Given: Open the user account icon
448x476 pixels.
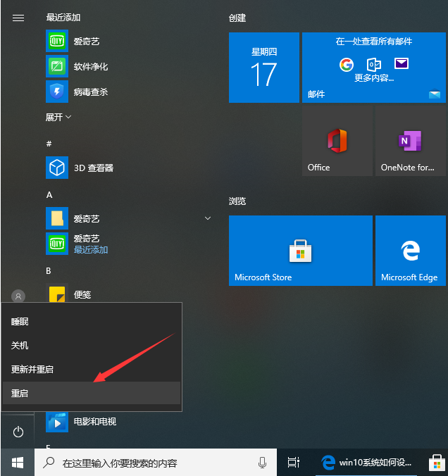Looking at the screenshot, I should (x=18, y=296).
